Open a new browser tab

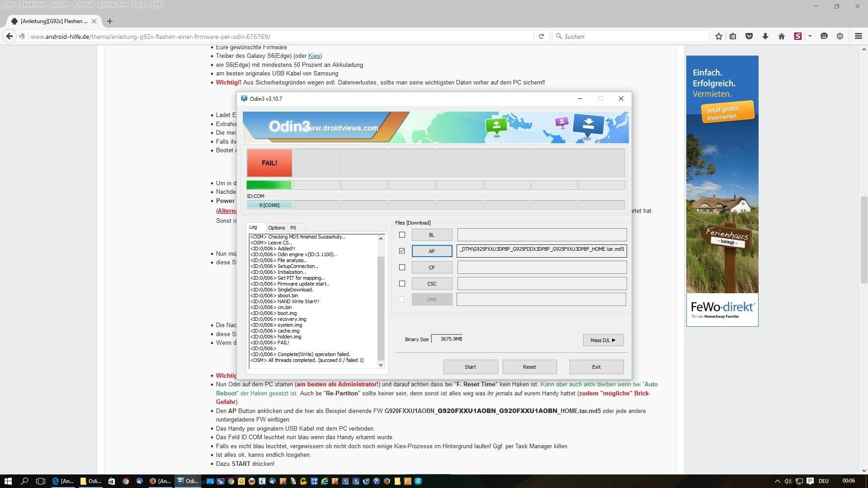point(110,21)
